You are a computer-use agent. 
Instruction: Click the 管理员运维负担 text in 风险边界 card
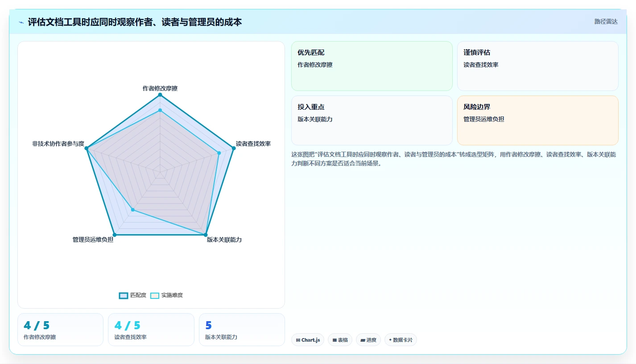[484, 119]
